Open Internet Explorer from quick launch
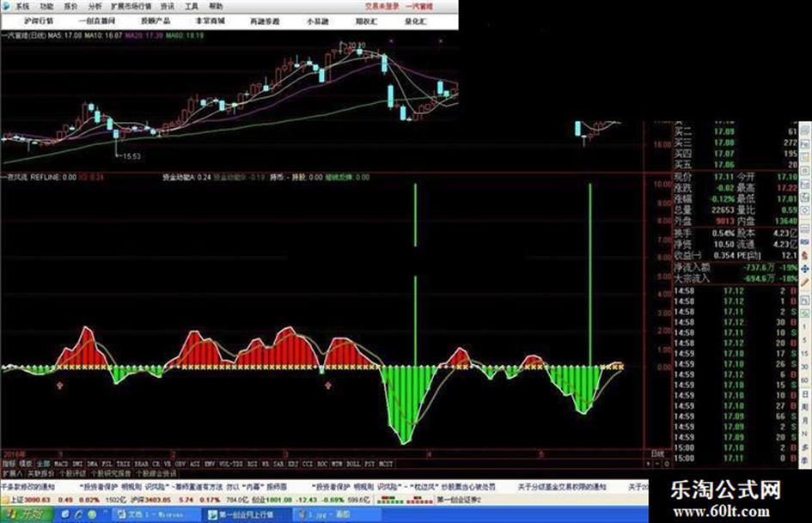Screen dimensions: 812x523 click(x=78, y=514)
